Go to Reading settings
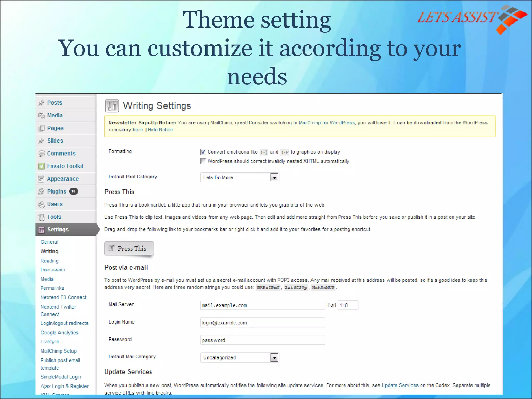Viewport: 532px width, 399px height. tap(49, 261)
